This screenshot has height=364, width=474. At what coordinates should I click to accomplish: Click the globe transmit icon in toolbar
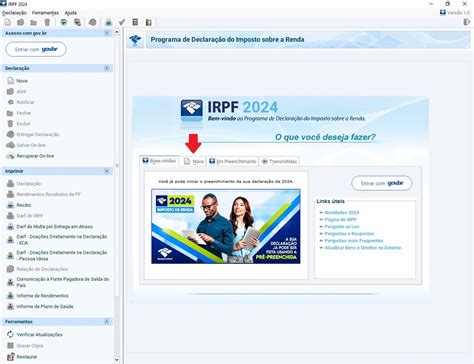pos(92,22)
